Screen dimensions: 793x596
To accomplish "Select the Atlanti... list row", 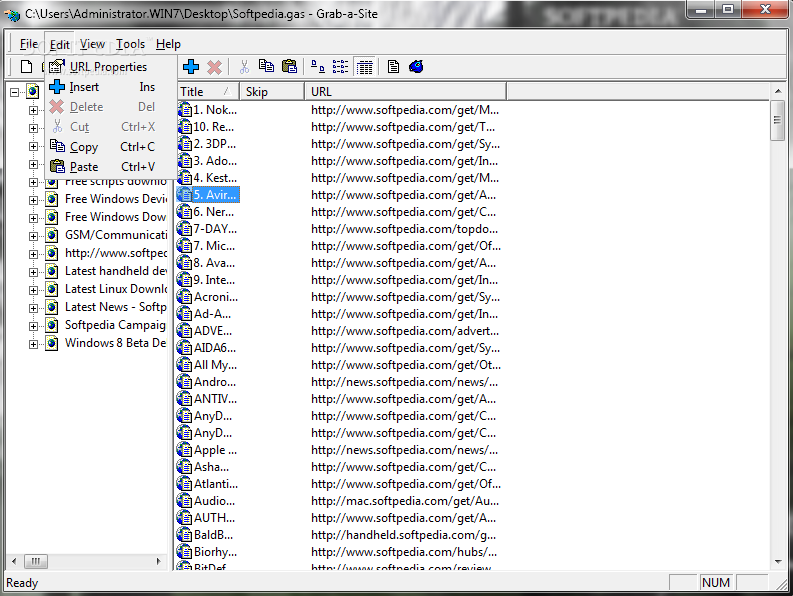I will [x=209, y=484].
